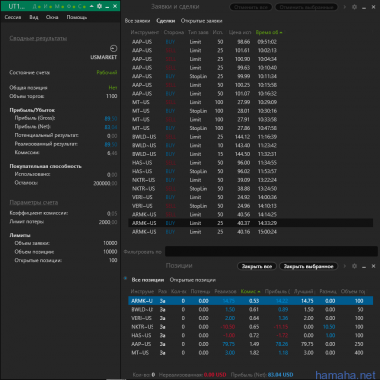Click Закрыть выбранное button
Screen dimensions: 380x380
pos(308,266)
